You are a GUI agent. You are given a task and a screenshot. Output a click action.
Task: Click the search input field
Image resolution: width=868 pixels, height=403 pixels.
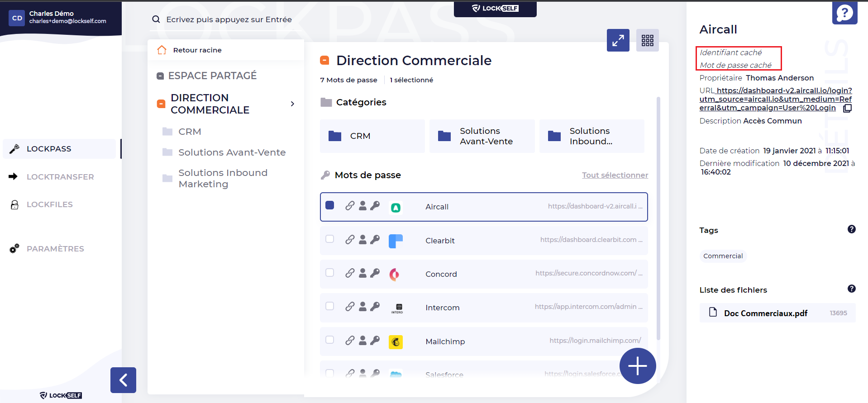pos(229,19)
